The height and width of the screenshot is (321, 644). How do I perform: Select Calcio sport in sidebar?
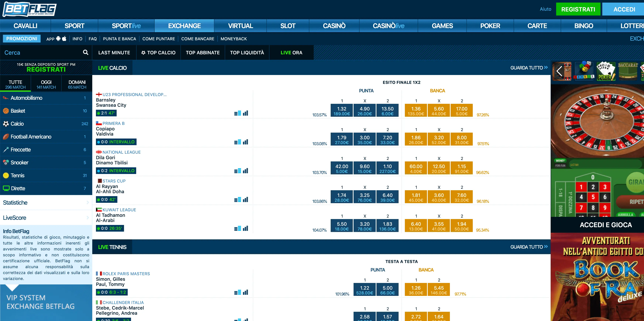46,124
